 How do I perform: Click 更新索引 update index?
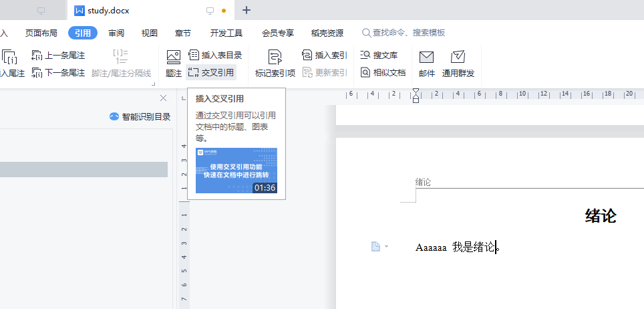(x=325, y=73)
